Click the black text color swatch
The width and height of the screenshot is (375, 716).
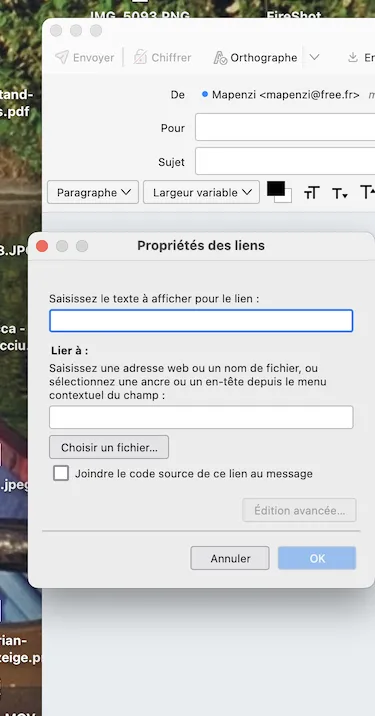pos(276,188)
